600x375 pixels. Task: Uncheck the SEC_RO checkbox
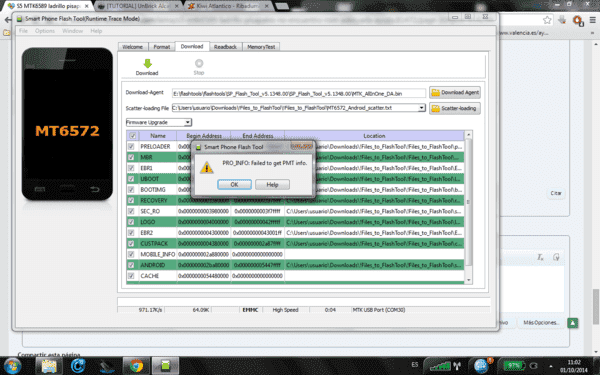131,211
